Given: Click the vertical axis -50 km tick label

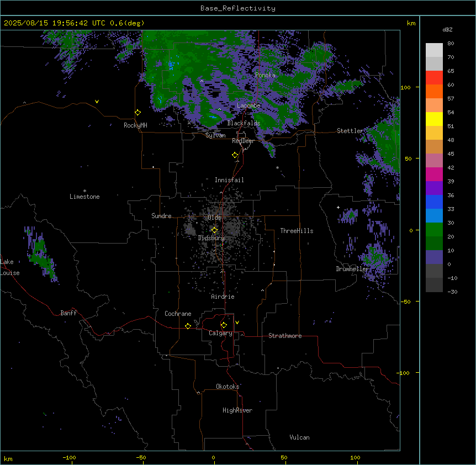Looking at the screenshot, I should [406, 302].
